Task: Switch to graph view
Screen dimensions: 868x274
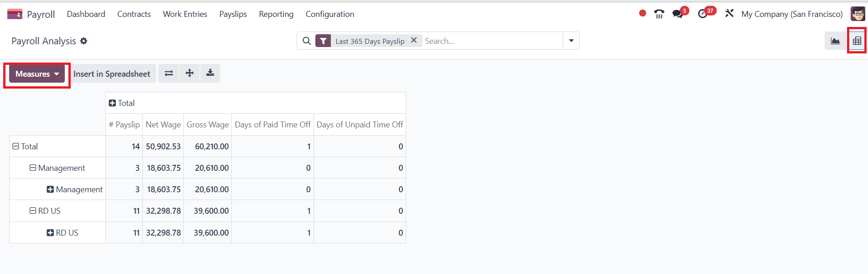Action: [835, 41]
